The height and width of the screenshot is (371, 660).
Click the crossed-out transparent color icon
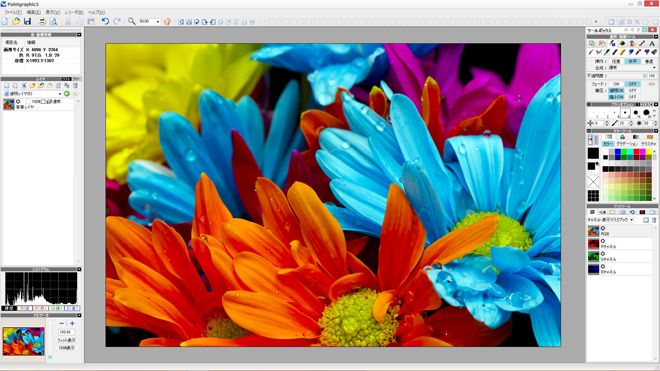coord(593,182)
